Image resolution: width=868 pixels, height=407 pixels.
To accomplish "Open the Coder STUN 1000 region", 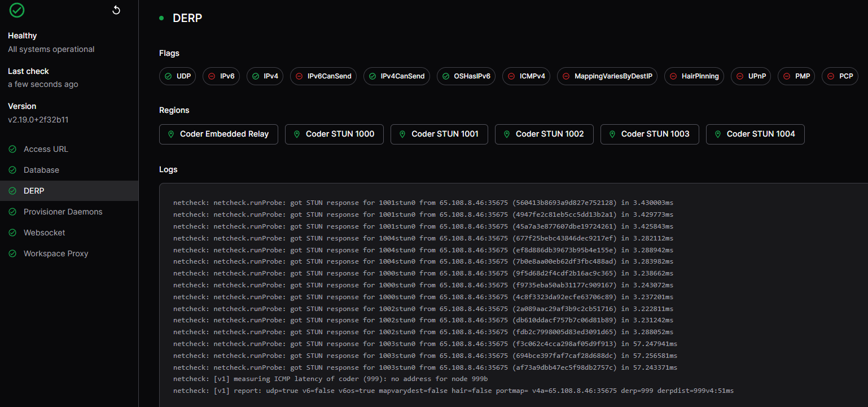I will [334, 134].
